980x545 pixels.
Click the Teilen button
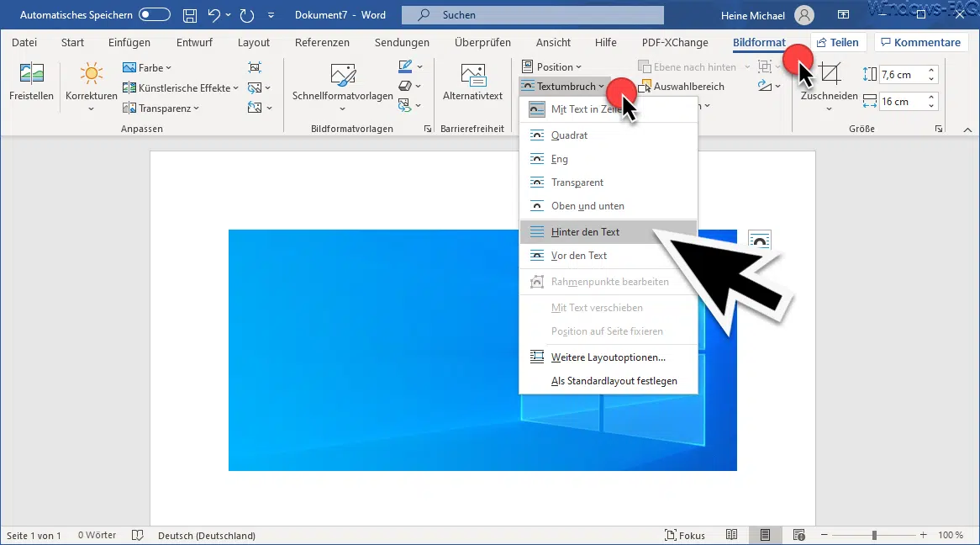click(x=838, y=43)
